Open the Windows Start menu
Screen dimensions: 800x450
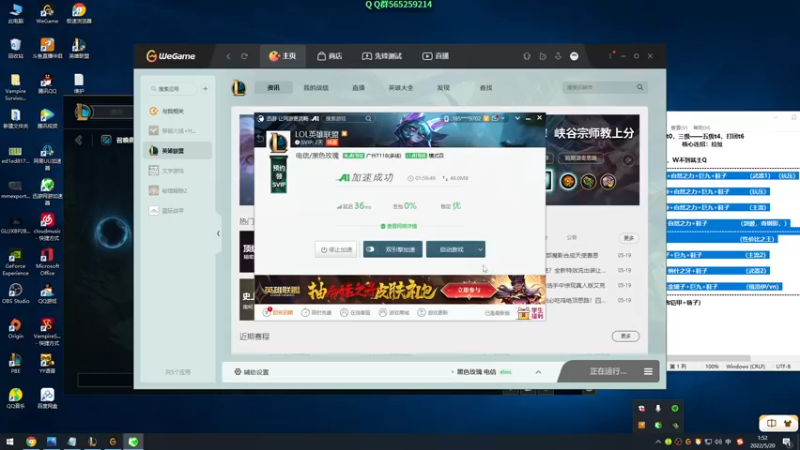coord(10,441)
